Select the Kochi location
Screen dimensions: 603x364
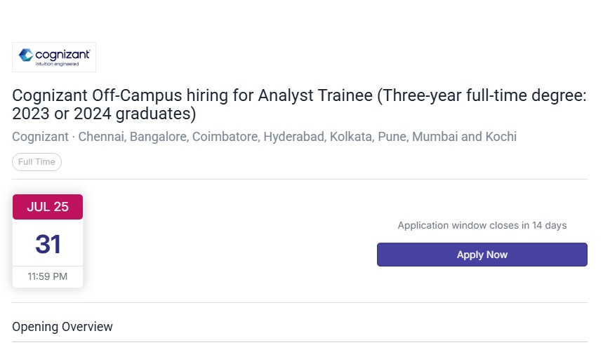click(x=501, y=137)
